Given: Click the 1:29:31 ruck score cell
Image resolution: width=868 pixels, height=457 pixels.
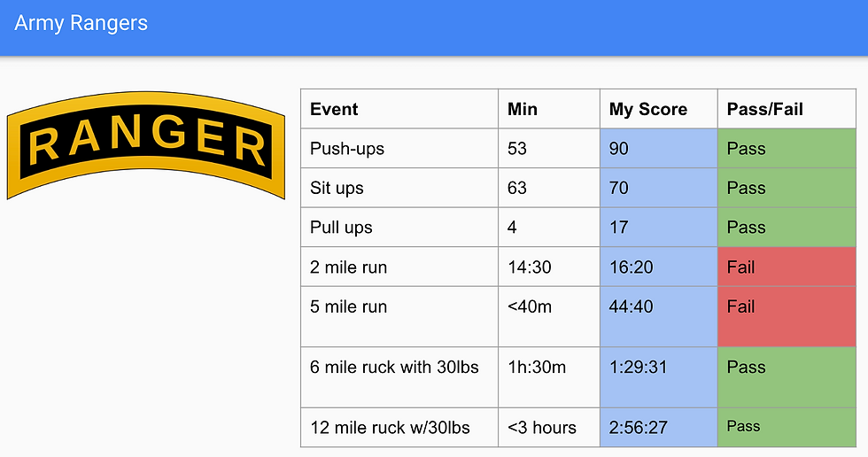Looking at the screenshot, I should [x=659, y=377].
